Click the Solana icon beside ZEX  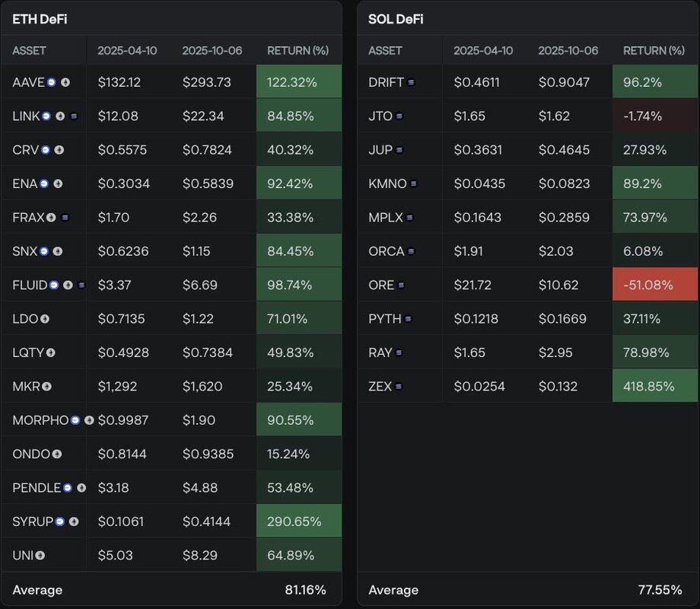click(x=399, y=387)
